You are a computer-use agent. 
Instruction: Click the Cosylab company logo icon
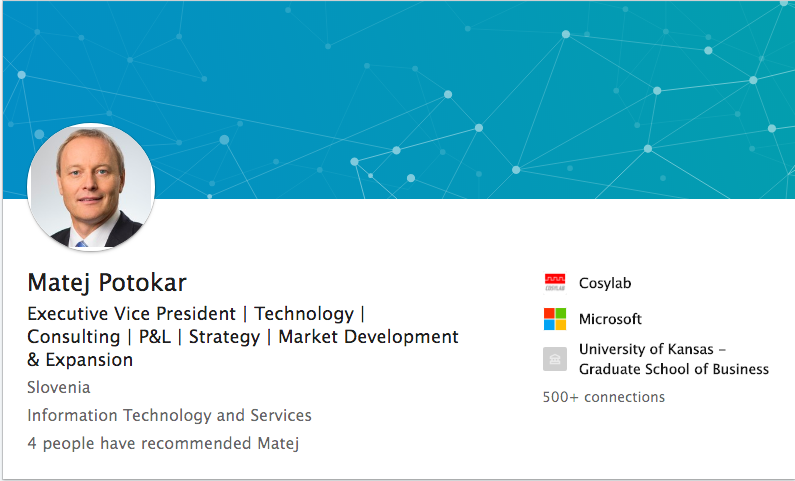[x=555, y=283]
